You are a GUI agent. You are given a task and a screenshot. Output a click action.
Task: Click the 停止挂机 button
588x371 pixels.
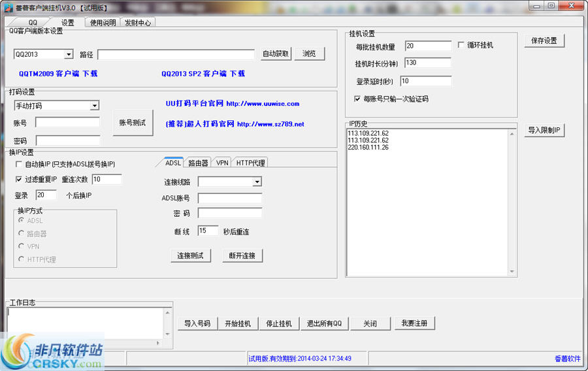279,323
